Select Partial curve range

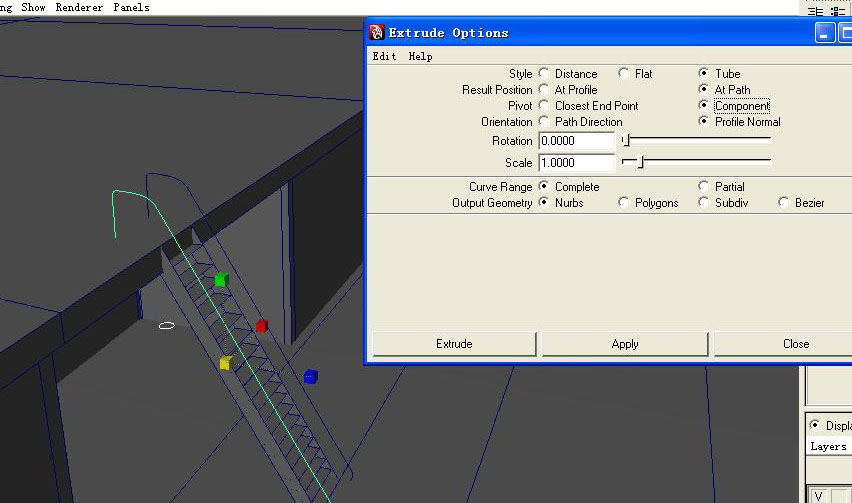click(x=704, y=186)
